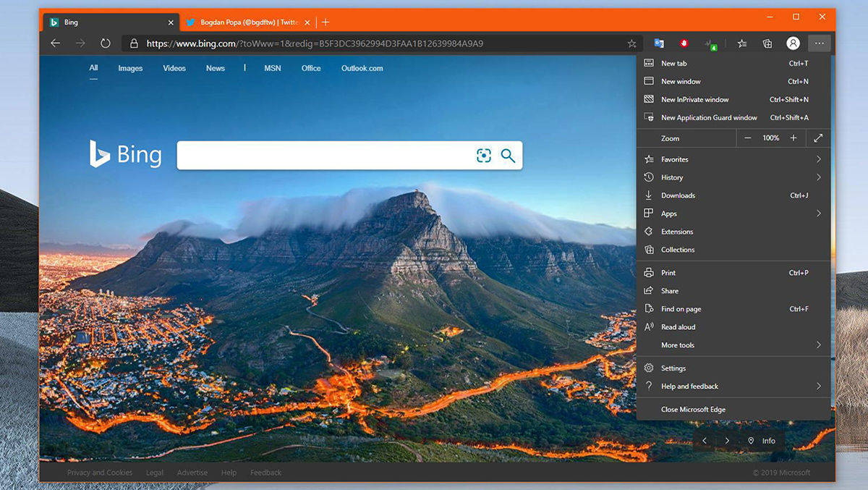The width and height of the screenshot is (868, 490).
Task: Click the lock icon in address bar
Action: 134,43
